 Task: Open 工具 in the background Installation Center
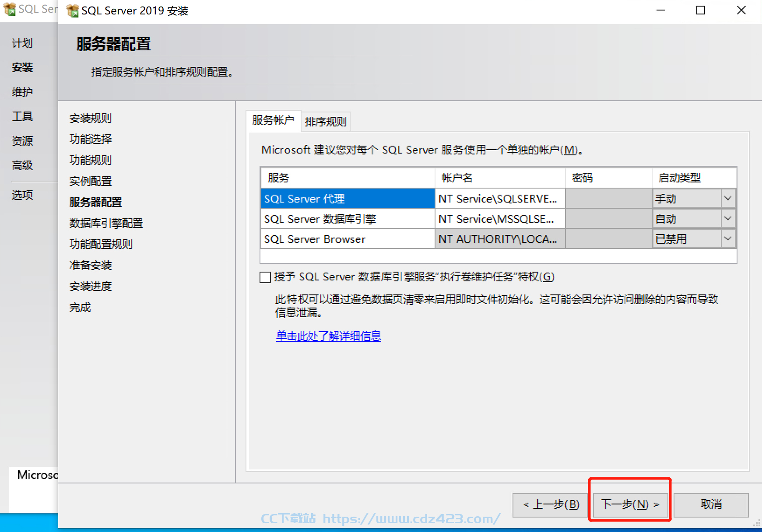tap(22, 116)
